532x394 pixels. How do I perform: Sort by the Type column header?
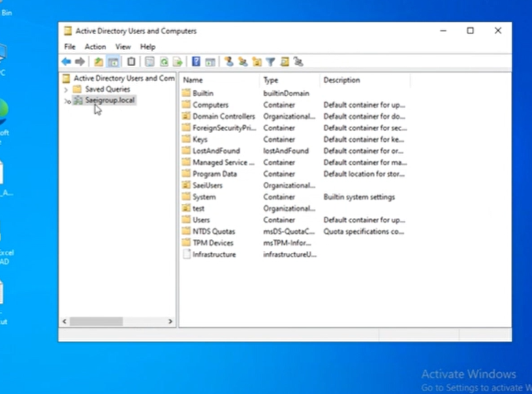click(x=290, y=80)
